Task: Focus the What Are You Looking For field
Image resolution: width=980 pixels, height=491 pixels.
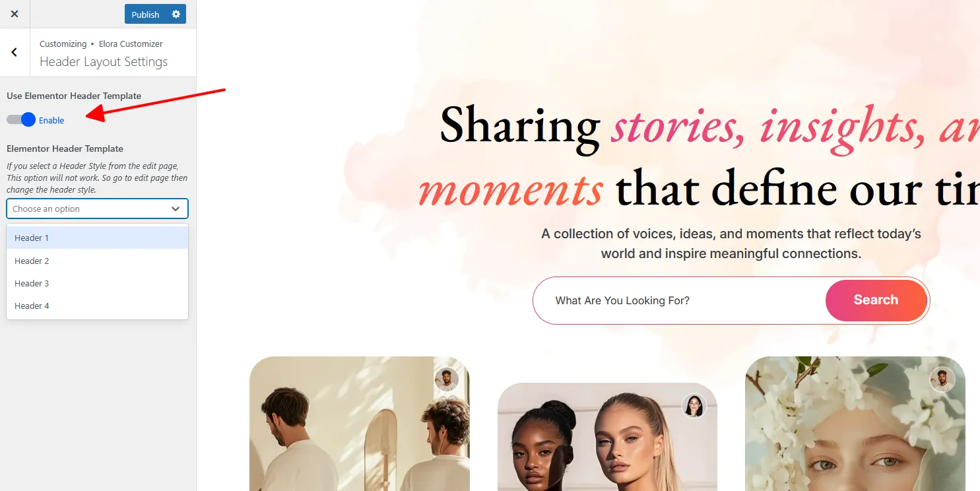Action: pos(680,300)
